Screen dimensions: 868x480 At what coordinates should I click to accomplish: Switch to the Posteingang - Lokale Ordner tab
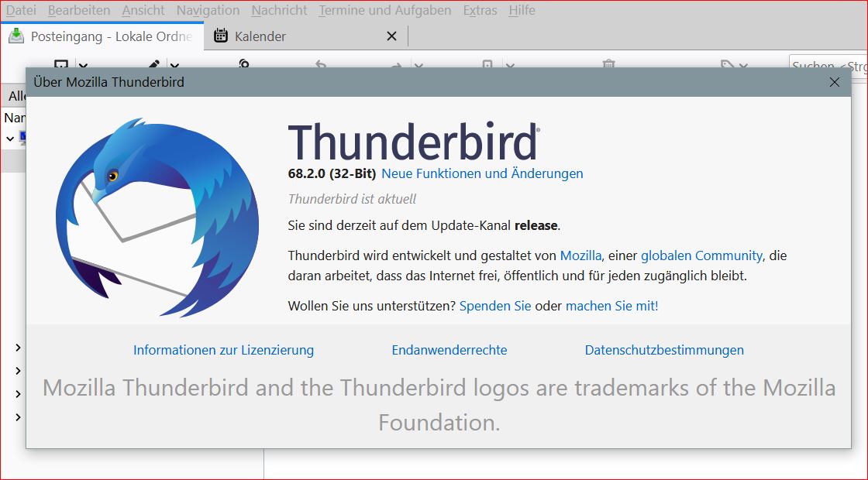pyautogui.click(x=102, y=36)
